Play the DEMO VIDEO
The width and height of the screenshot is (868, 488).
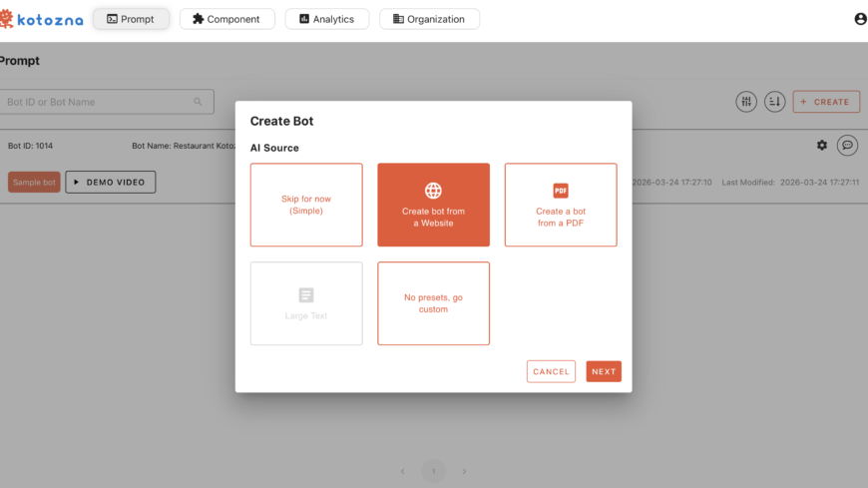tap(110, 183)
